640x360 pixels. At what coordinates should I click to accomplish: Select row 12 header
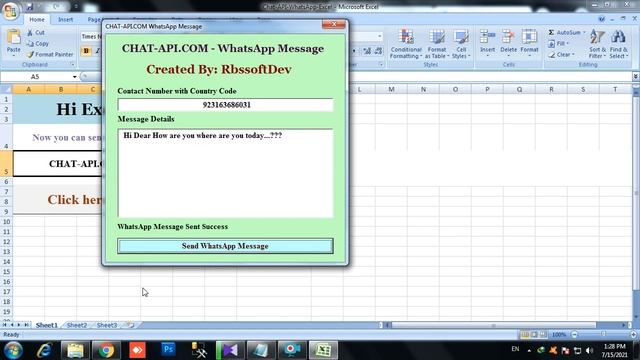point(6,242)
